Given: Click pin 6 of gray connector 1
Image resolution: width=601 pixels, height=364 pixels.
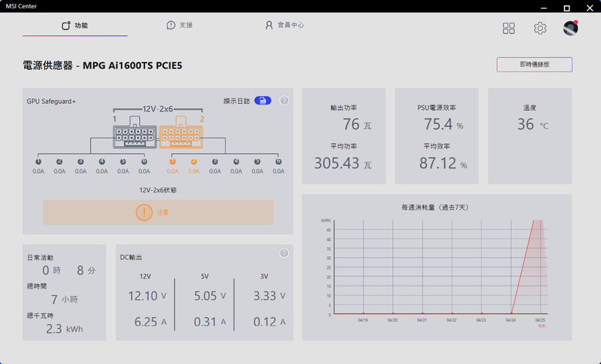Looking at the screenshot, I should pos(144,162).
